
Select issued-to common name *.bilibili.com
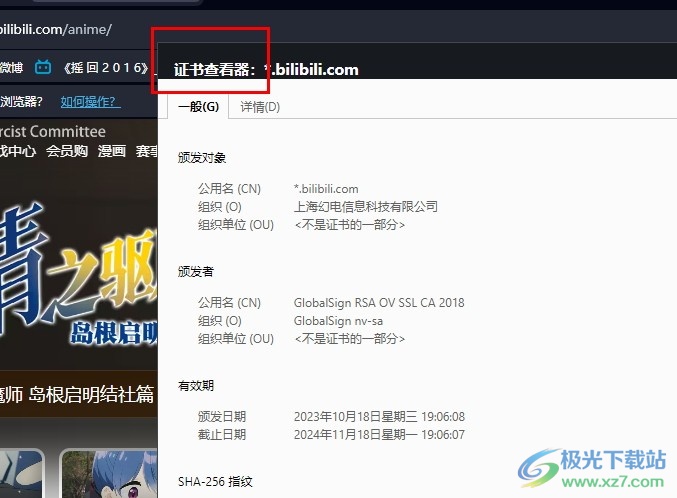(326, 189)
